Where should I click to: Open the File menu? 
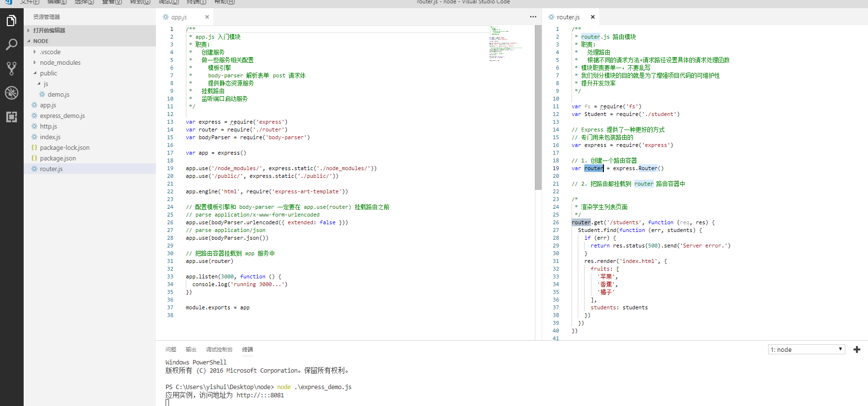[29, 2]
